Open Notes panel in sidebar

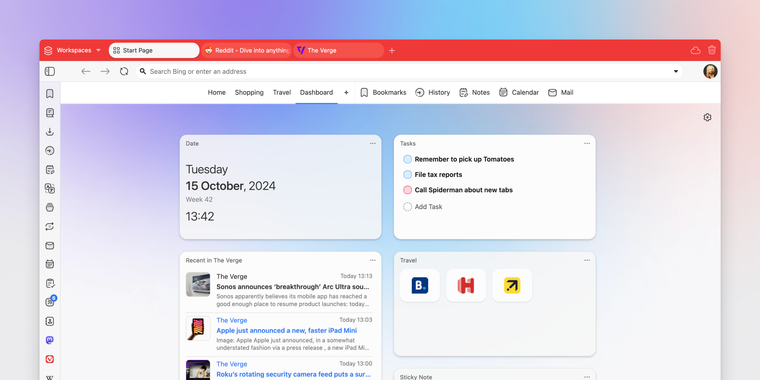click(x=50, y=170)
